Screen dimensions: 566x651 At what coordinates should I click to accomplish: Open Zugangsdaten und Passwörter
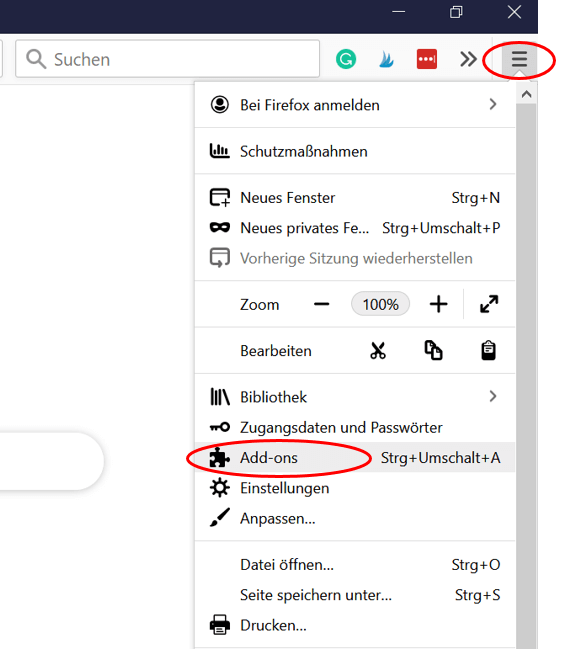pos(355,427)
